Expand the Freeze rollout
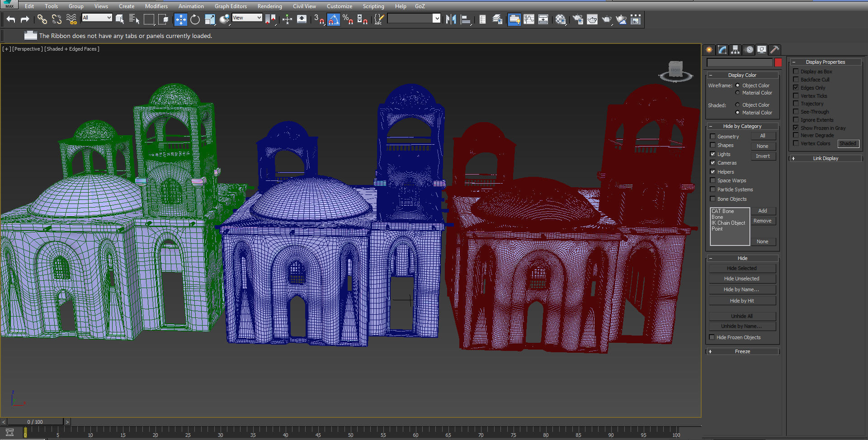Viewport: 868px width, 440px height. [742, 351]
